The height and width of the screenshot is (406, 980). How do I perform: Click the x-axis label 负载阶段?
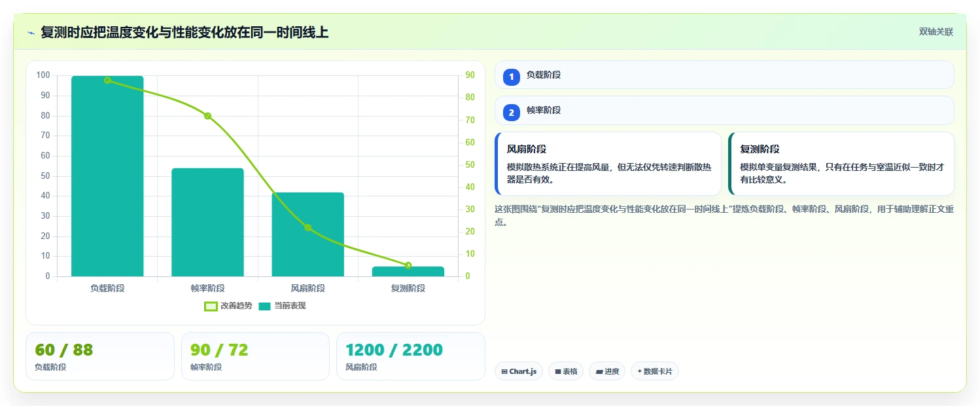[107, 288]
